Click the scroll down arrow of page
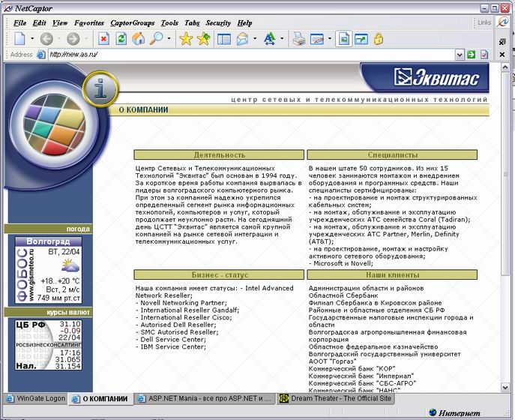The width and height of the screenshot is (515, 420). pos(505,388)
